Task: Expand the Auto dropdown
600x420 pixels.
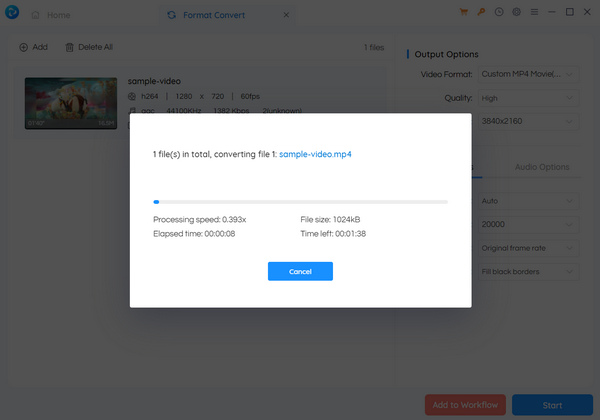Action: click(528, 201)
